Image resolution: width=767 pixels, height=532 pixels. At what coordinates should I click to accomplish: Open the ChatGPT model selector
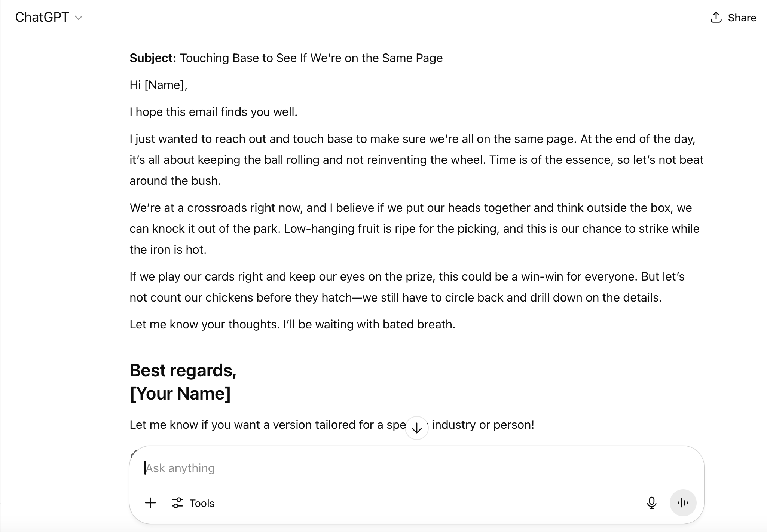click(49, 18)
